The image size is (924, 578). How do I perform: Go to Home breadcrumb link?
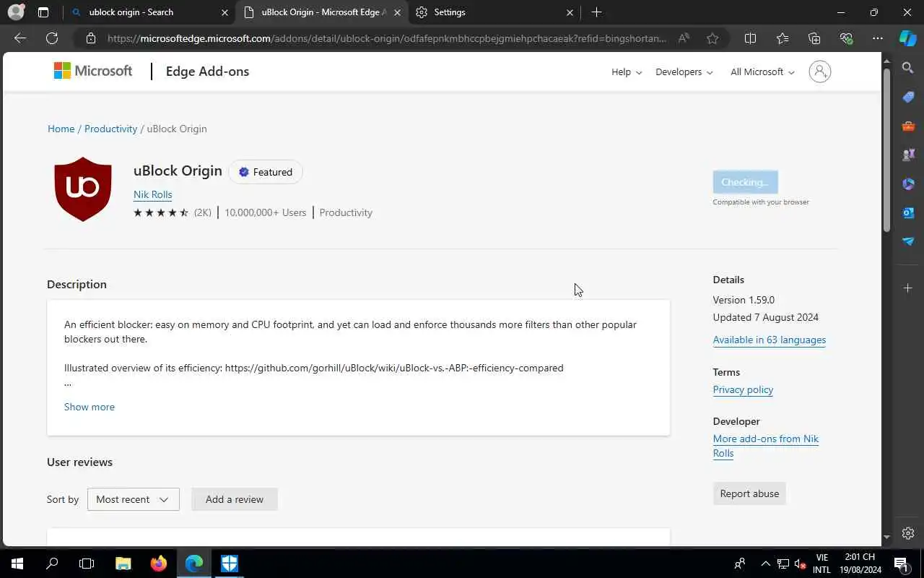61,129
